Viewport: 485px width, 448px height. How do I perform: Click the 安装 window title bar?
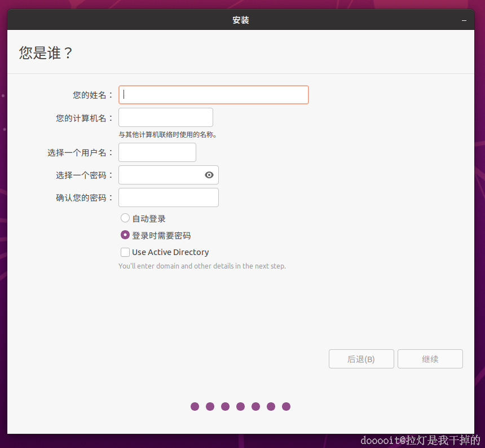pyautogui.click(x=240, y=20)
